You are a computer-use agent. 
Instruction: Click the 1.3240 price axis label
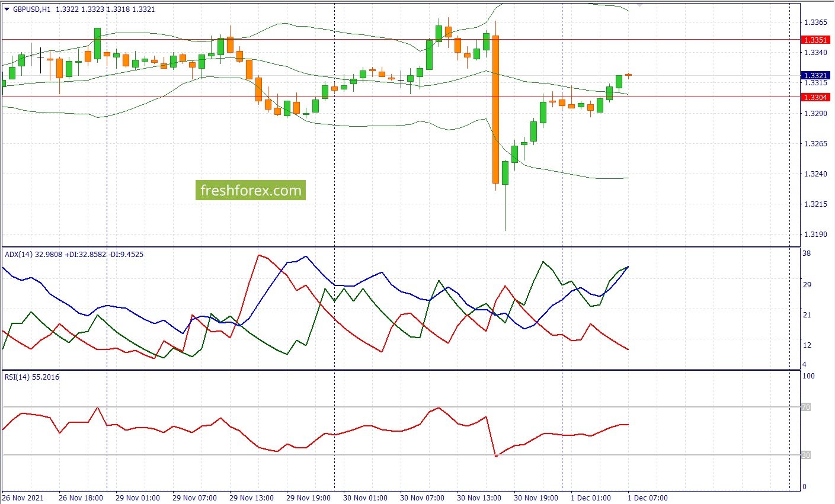click(x=815, y=174)
